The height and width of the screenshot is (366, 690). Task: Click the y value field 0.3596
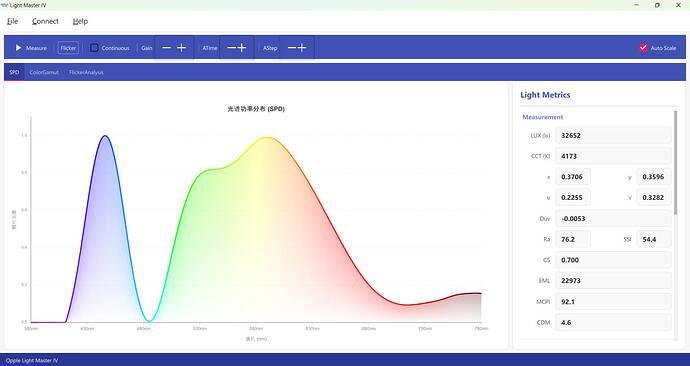pyautogui.click(x=654, y=177)
